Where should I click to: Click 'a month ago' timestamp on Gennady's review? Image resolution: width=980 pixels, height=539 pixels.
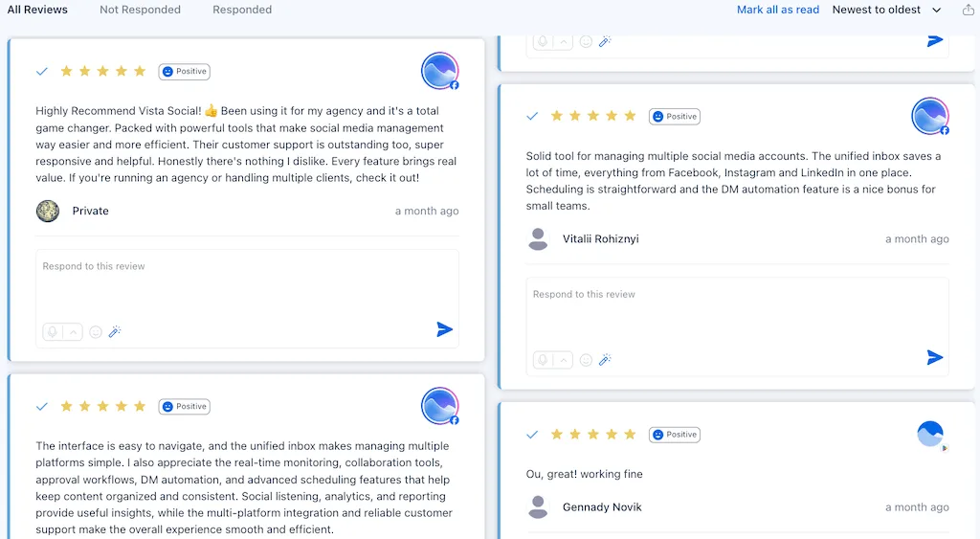point(917,507)
